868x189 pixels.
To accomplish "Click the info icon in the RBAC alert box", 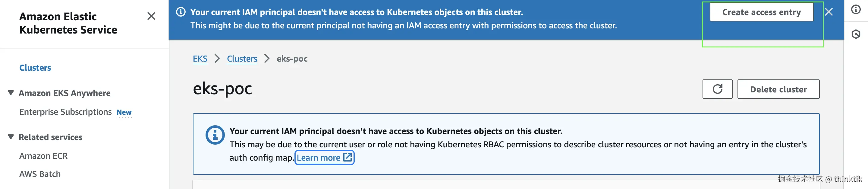I will (215, 135).
